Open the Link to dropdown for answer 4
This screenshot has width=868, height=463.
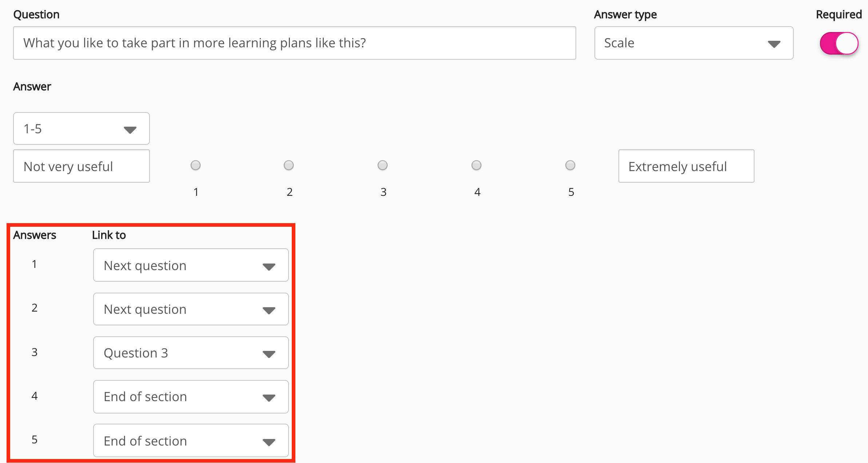[x=191, y=397]
